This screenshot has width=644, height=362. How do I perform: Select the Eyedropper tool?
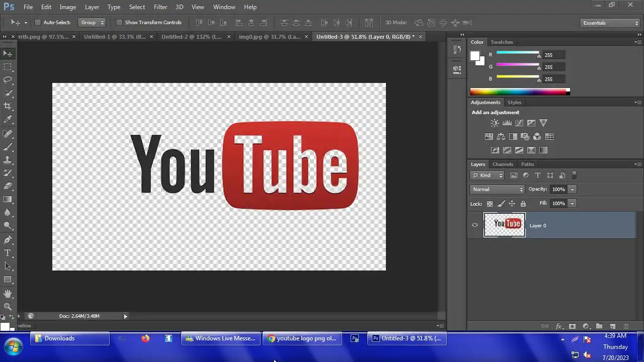click(x=8, y=120)
